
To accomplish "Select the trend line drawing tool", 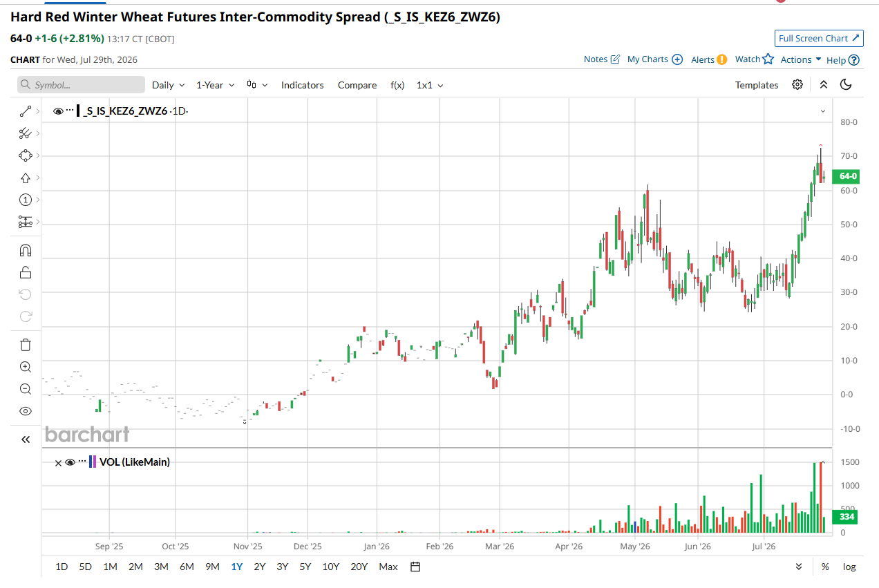I will (x=26, y=111).
